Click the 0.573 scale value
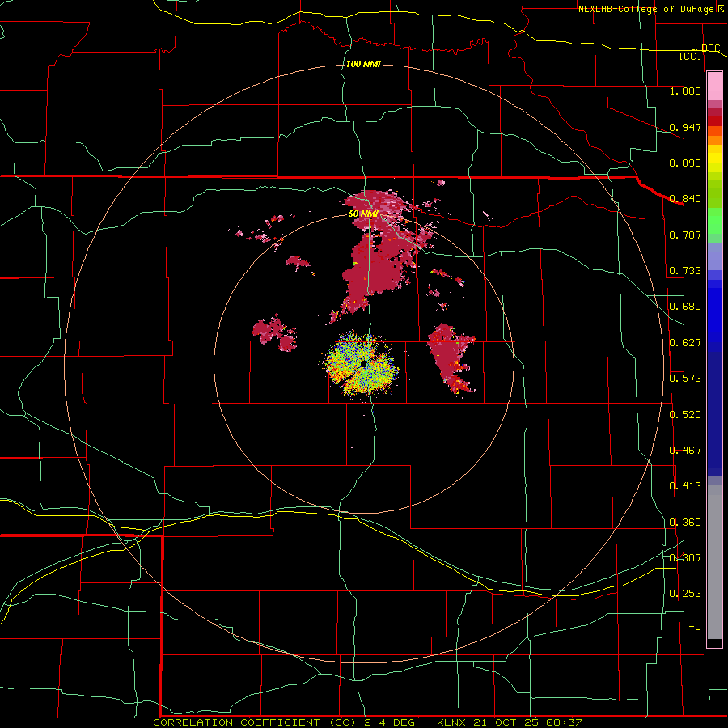Image resolution: width=728 pixels, height=728 pixels. (x=685, y=379)
